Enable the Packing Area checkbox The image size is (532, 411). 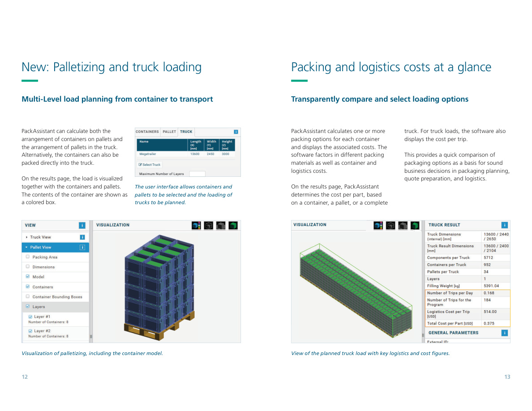pos(28,257)
